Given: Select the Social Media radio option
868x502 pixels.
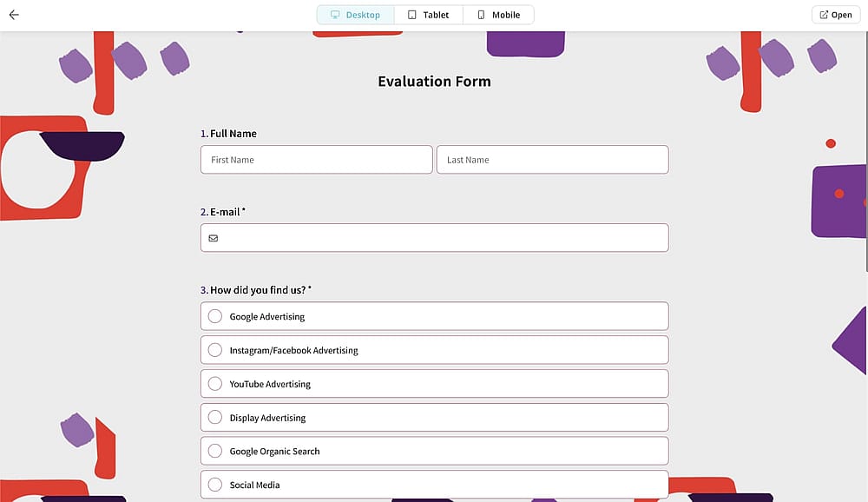Looking at the screenshot, I should point(435,485).
